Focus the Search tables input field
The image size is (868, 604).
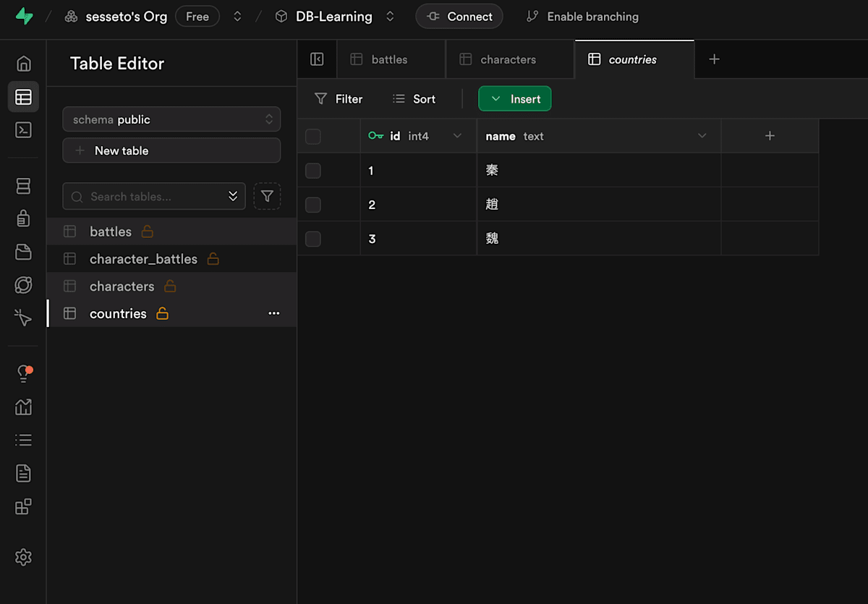(x=154, y=196)
